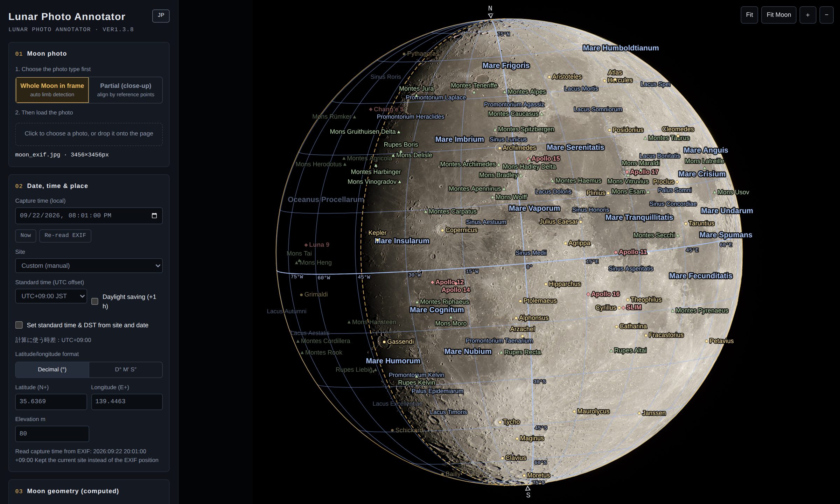
Task: Click the Grimaldi crater marker
Action: 301,295
